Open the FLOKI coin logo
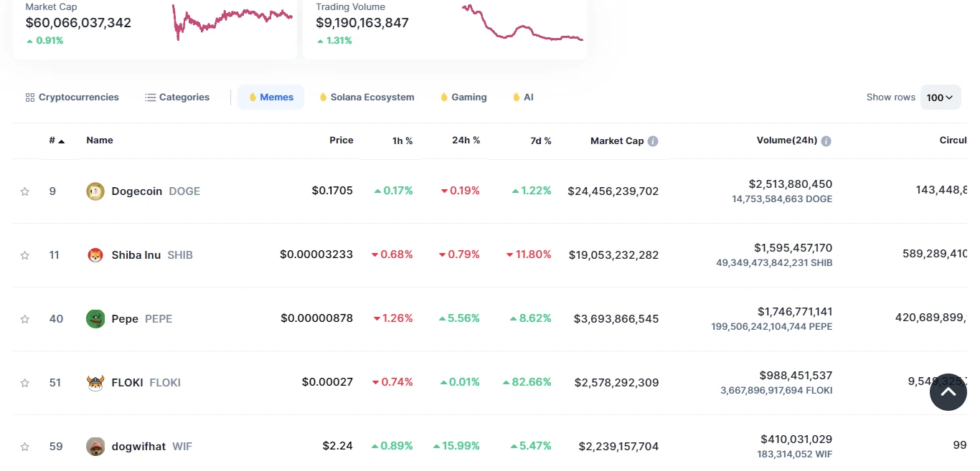 [x=95, y=383]
